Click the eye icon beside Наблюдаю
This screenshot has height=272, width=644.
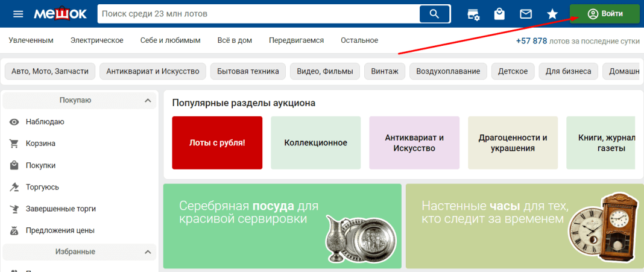click(14, 122)
